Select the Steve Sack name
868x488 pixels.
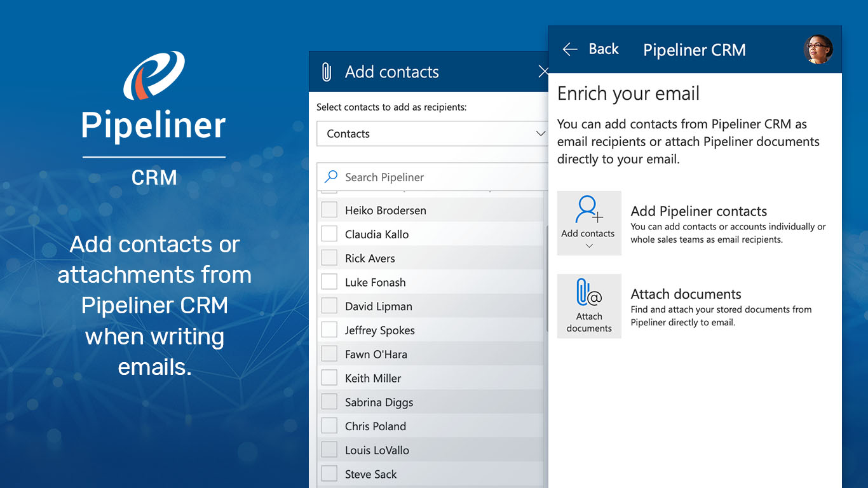click(371, 474)
